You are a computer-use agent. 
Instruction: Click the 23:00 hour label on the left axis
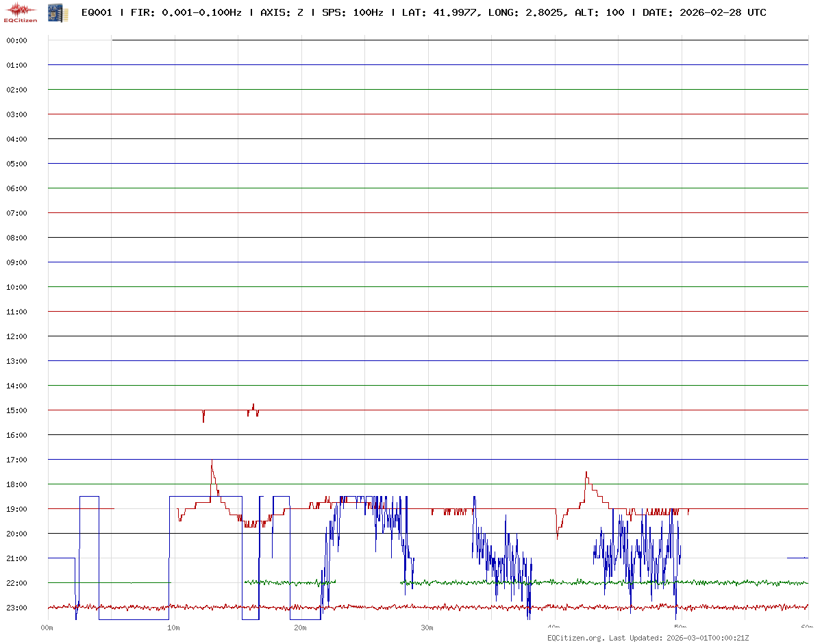tap(16, 608)
